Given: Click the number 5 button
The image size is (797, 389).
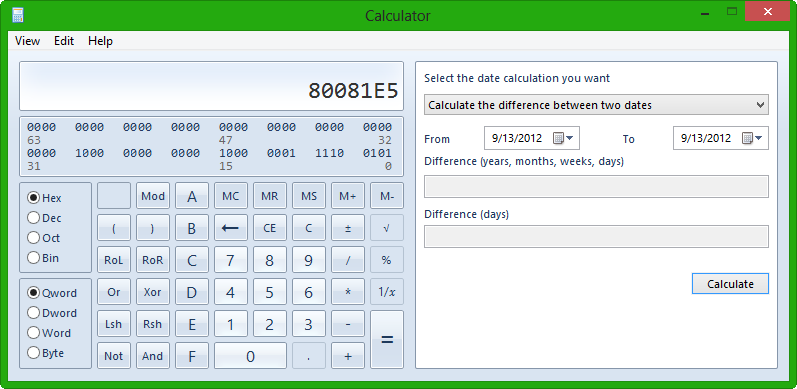Looking at the screenshot, I should coord(269,292).
